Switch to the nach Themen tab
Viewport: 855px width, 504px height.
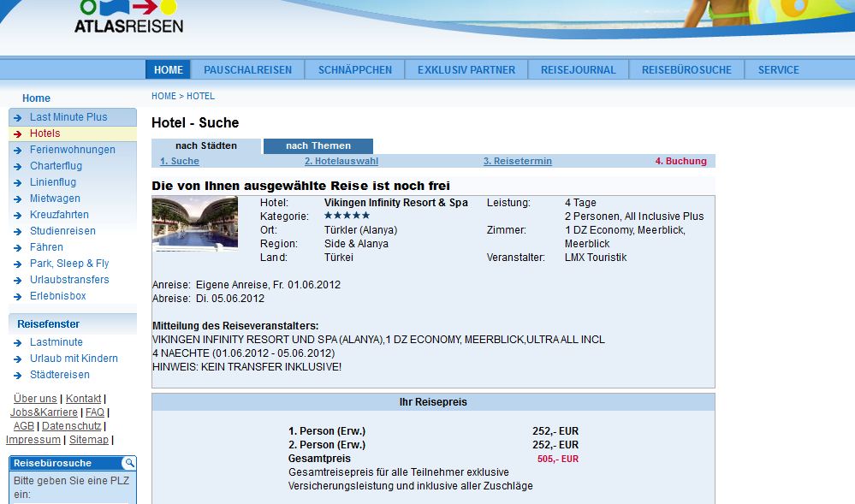coord(318,146)
